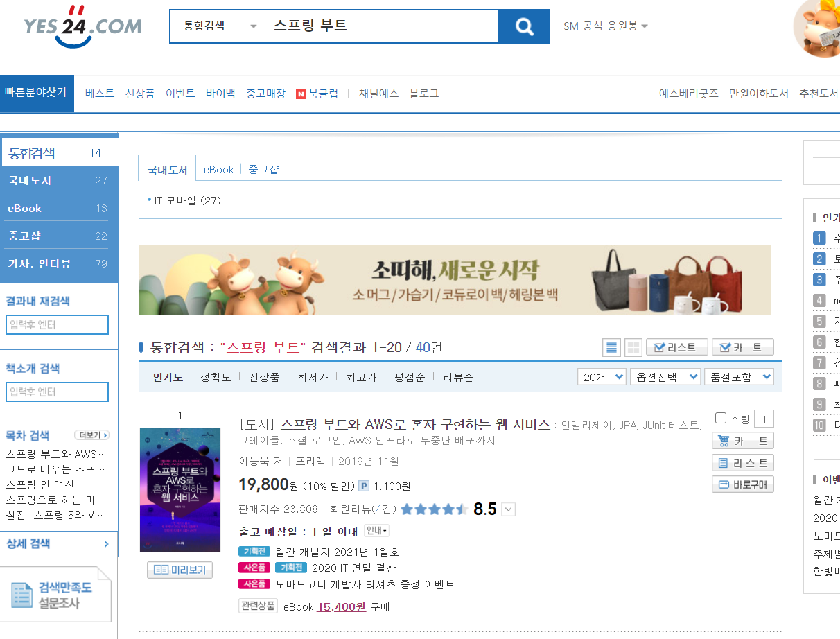Screen dimensions: 840x639
Task: Click the cow mascot image at top right
Action: (818, 28)
